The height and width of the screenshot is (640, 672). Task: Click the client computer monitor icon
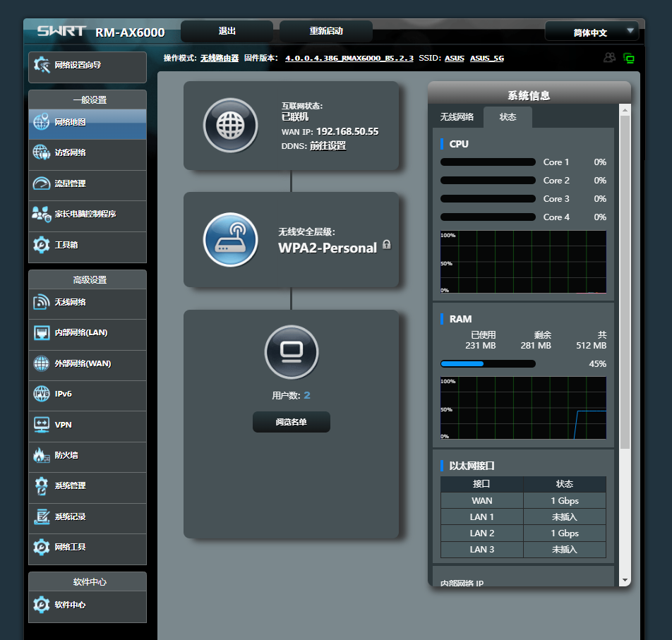pyautogui.click(x=291, y=351)
